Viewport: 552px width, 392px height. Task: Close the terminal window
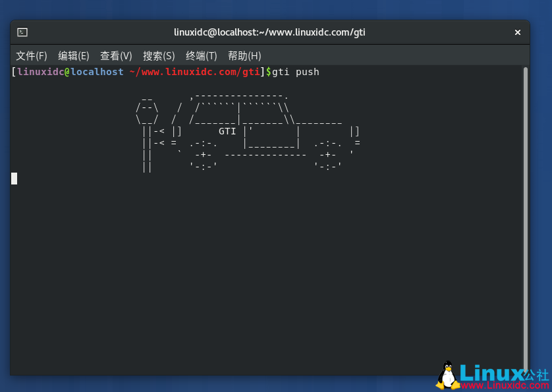(518, 32)
